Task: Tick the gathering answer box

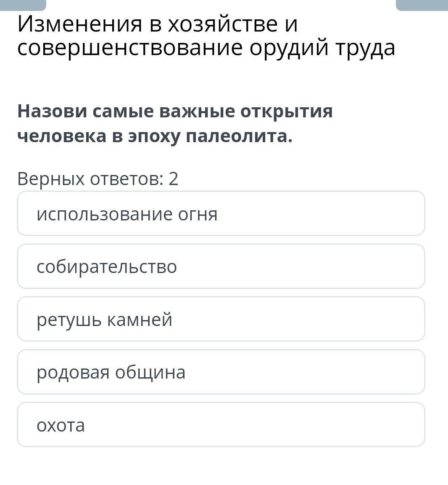Action: pos(221,266)
